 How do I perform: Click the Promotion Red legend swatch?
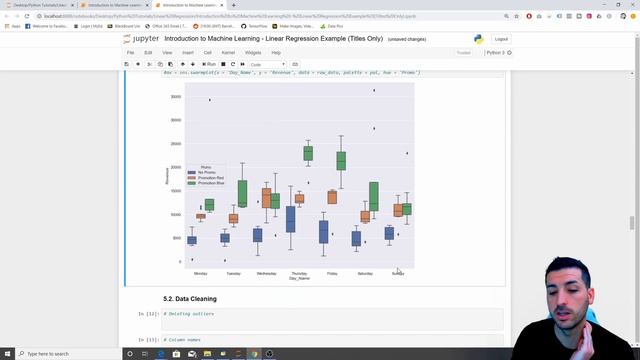[x=191, y=178]
